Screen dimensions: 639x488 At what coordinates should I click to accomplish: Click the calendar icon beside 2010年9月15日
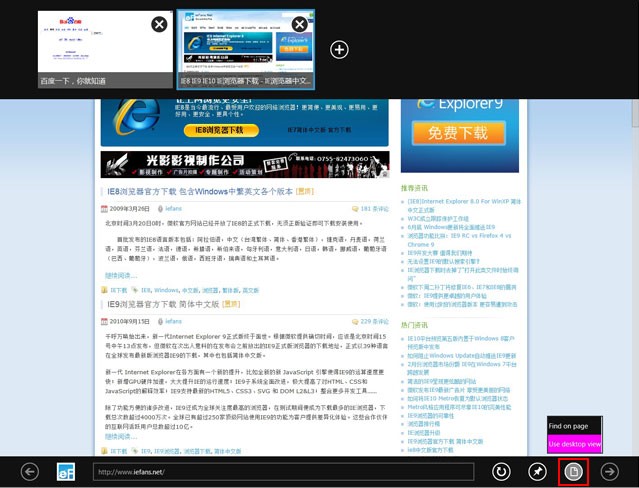point(104,322)
